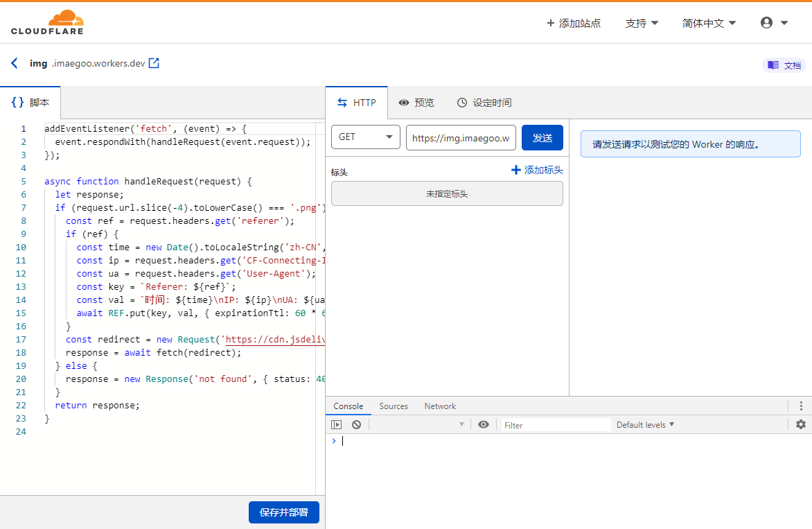
Task: Click the 'async function handleRequest' line
Action: pos(148,182)
